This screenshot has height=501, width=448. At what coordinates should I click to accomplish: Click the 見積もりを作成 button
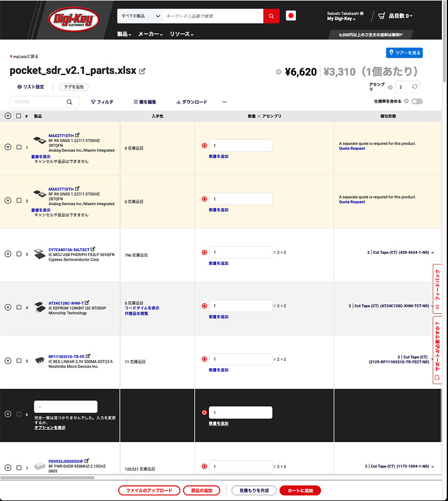pyautogui.click(x=254, y=490)
